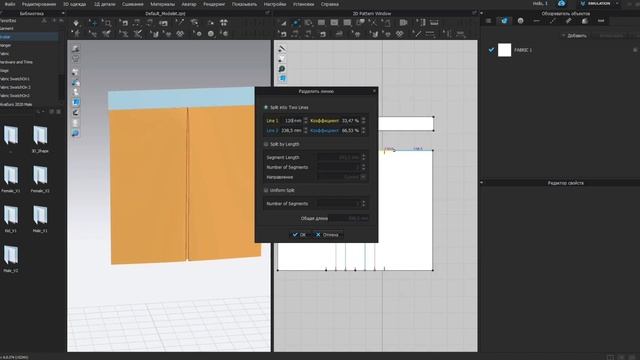
Task: Open the Scene list tab in Object Browser
Action: tap(489, 21)
